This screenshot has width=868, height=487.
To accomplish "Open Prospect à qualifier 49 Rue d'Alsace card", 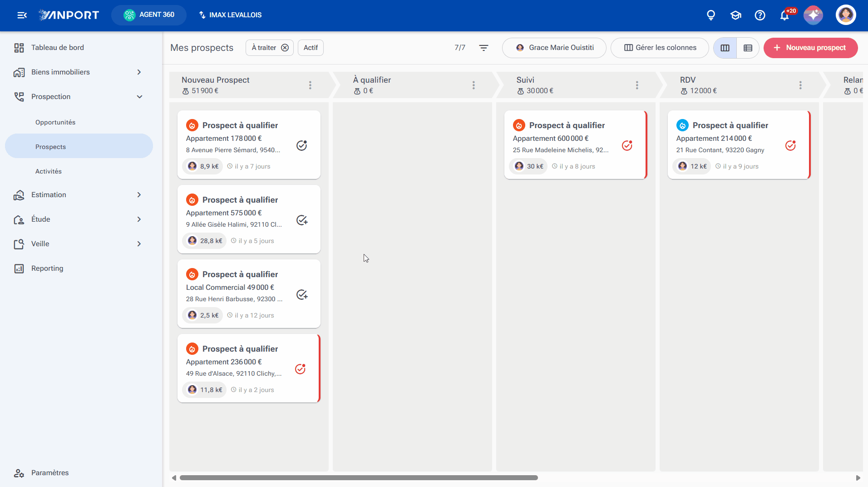I will tap(249, 368).
